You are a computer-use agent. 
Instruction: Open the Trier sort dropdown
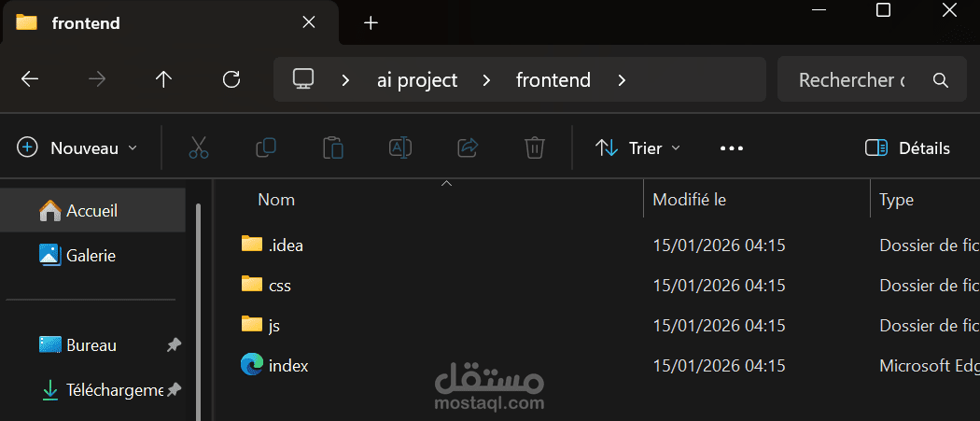pyautogui.click(x=638, y=147)
